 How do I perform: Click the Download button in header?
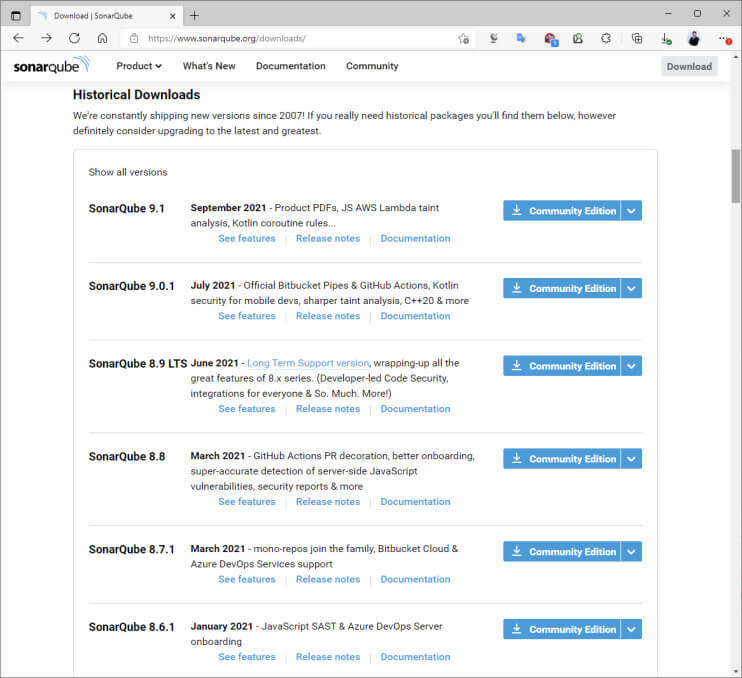[x=689, y=66]
